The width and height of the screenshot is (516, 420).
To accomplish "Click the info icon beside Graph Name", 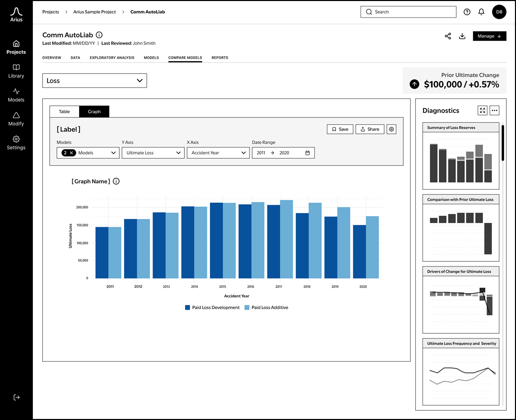I will [116, 181].
